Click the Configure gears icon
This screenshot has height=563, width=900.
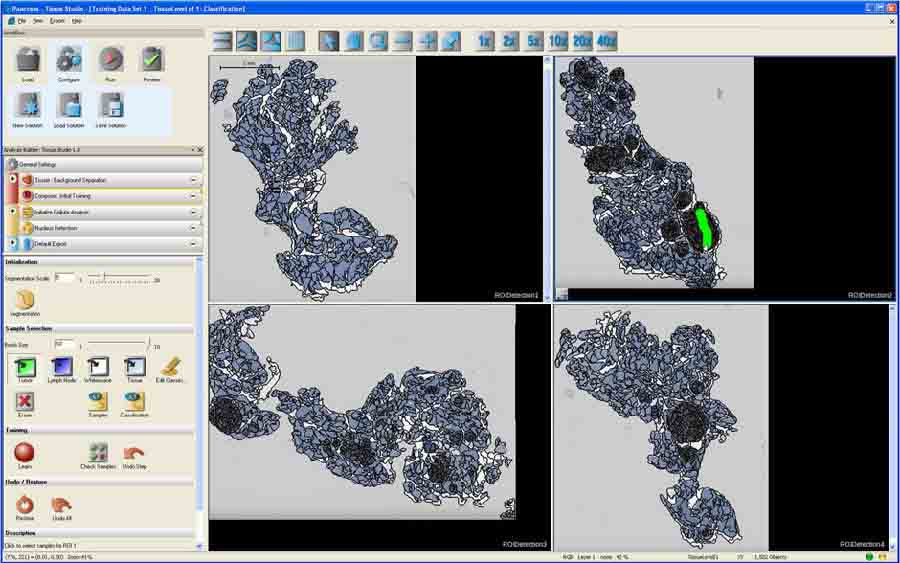click(x=69, y=60)
